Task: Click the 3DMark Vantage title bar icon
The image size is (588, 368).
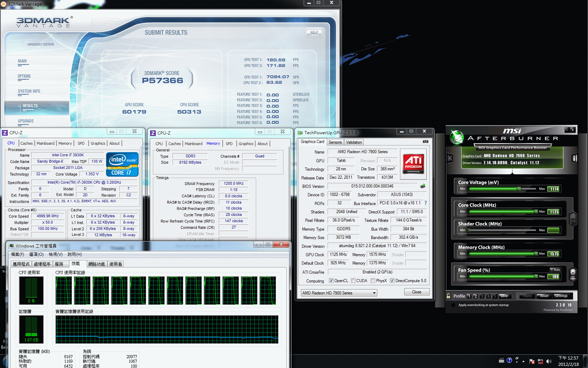Action: click(x=3, y=4)
